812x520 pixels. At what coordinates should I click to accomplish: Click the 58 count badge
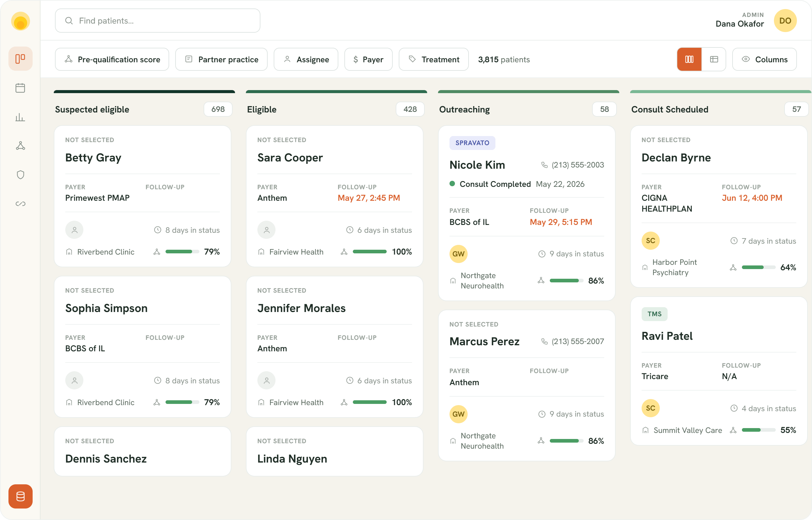tap(604, 109)
